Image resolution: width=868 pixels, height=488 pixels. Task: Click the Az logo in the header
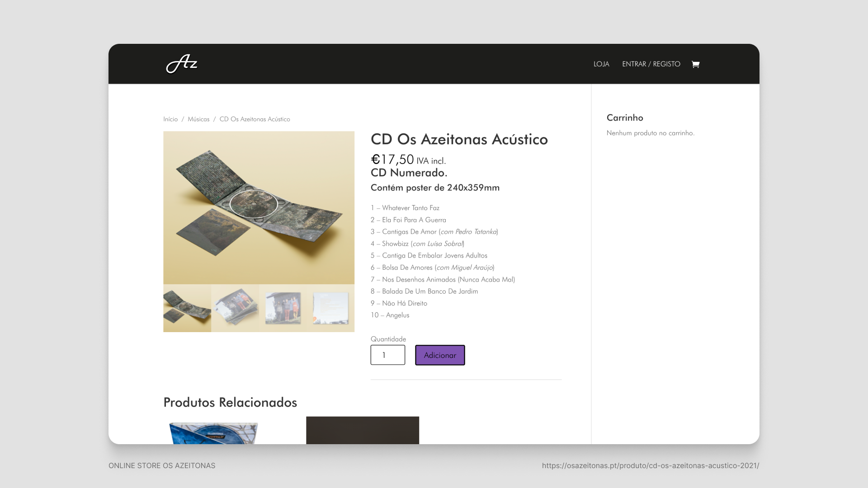coord(182,64)
